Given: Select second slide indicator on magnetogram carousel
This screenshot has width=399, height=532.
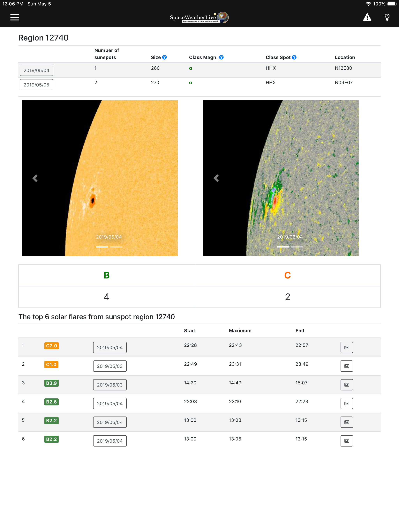Looking at the screenshot, I should click(x=297, y=247).
